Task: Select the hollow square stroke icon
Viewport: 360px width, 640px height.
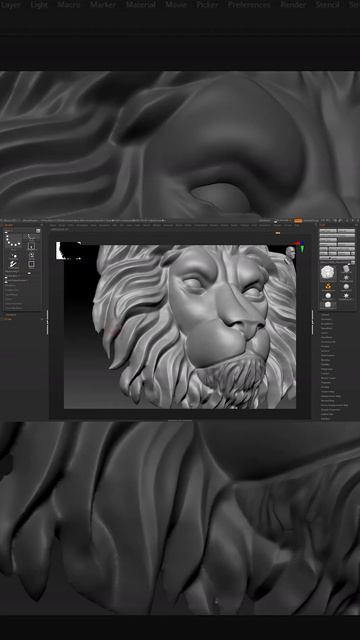Action: click(x=31, y=264)
